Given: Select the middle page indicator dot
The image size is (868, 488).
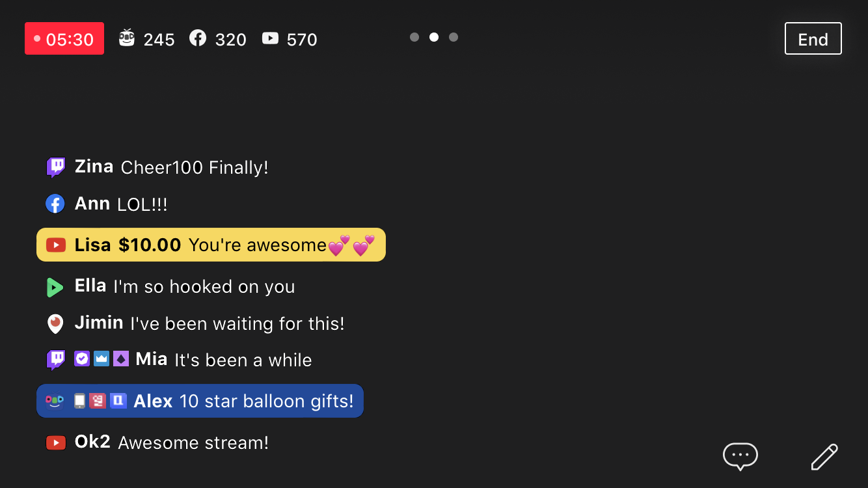Looking at the screenshot, I should 434,37.
